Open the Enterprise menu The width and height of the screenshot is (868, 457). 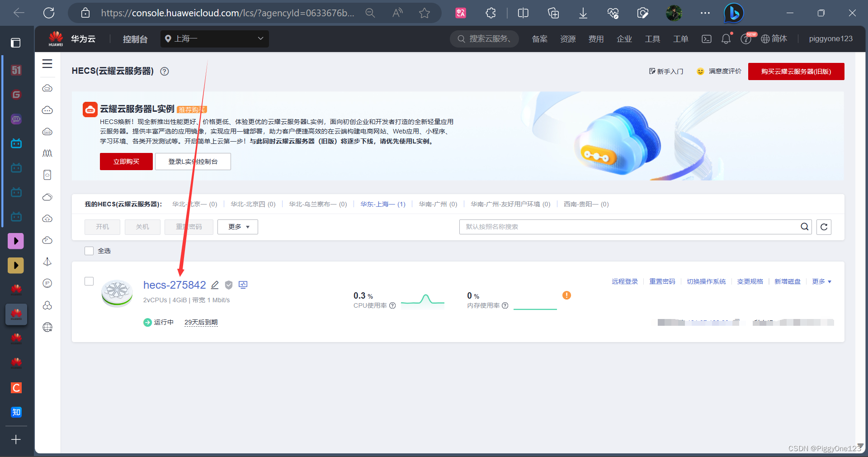(624, 39)
